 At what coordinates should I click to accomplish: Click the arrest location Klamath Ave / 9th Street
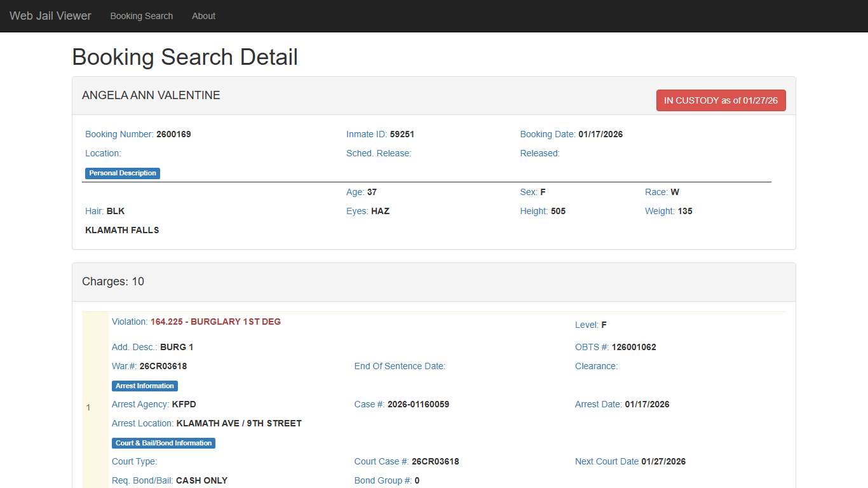pyautogui.click(x=238, y=423)
